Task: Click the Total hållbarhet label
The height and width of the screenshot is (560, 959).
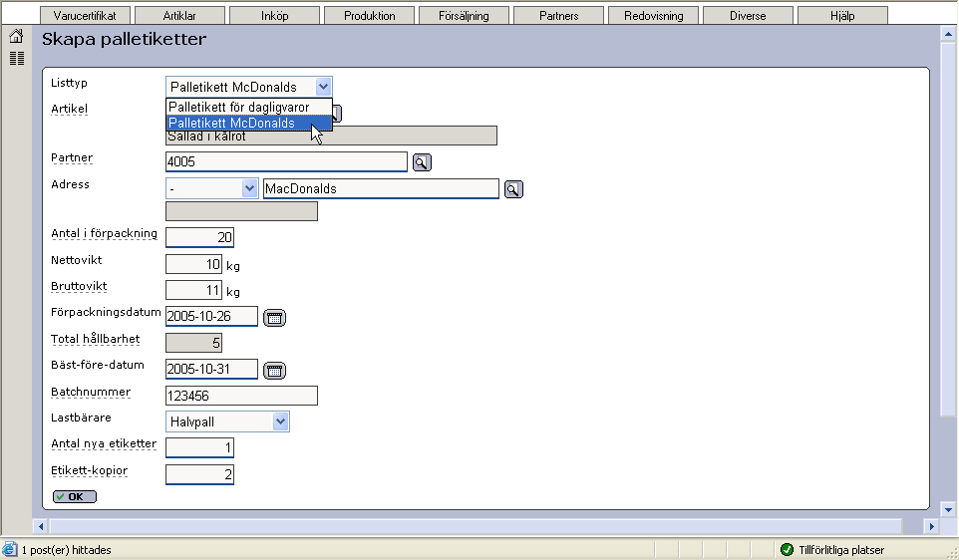Action: [x=95, y=339]
